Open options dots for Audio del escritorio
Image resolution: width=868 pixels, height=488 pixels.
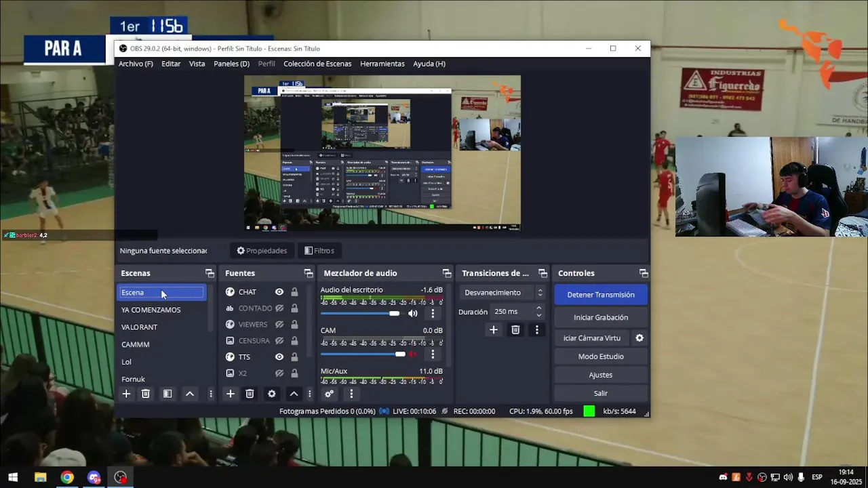[433, 313]
